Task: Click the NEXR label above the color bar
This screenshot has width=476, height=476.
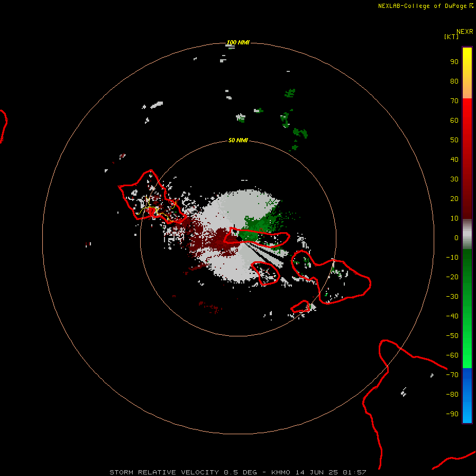Action: [x=465, y=32]
